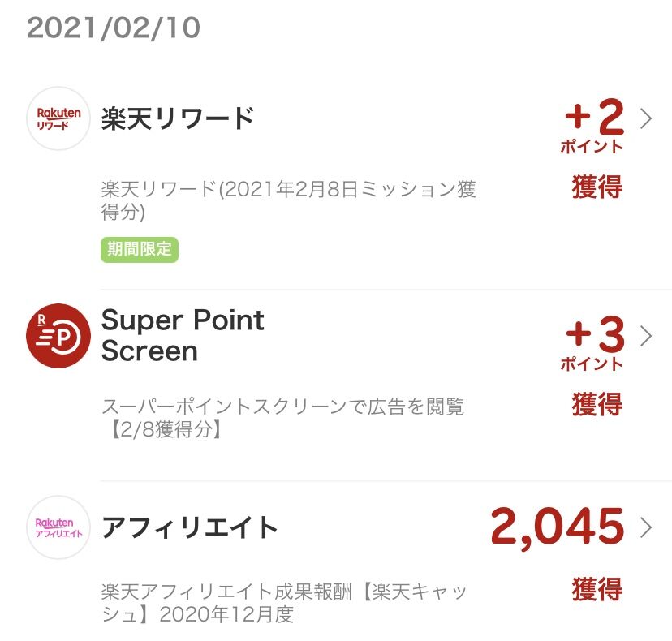Tap 獲得 status under +3 ポイント
Image resolution: width=672 pixels, height=641 pixels.
[x=597, y=404]
